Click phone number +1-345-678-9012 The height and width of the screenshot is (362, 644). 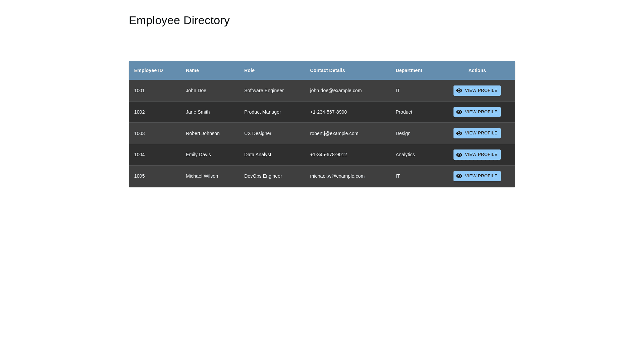(x=328, y=155)
